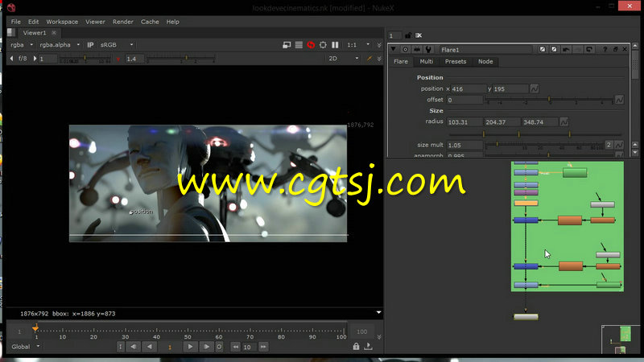The height and width of the screenshot is (362, 644).
Task: Click the undo arrow in Flare1 panel
Action: (x=566, y=49)
